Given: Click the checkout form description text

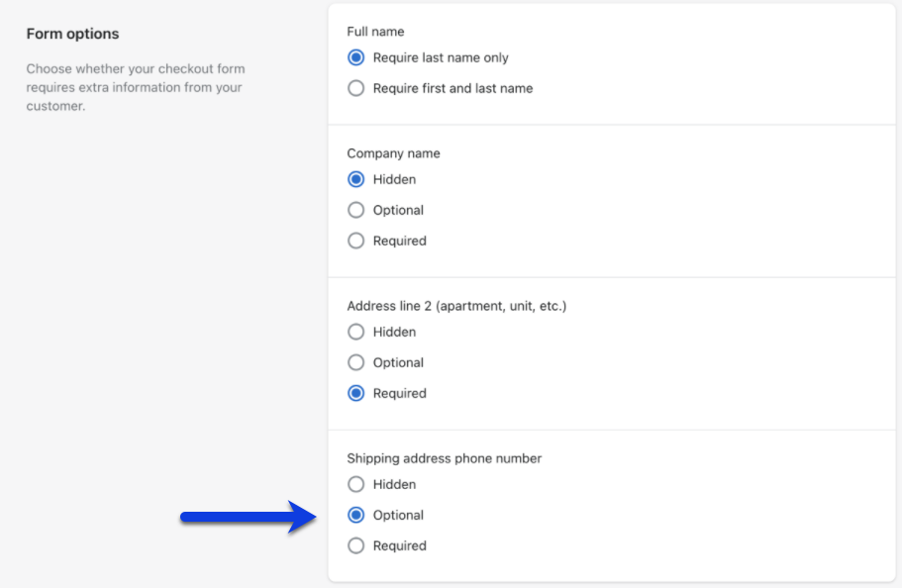Looking at the screenshot, I should [x=136, y=87].
